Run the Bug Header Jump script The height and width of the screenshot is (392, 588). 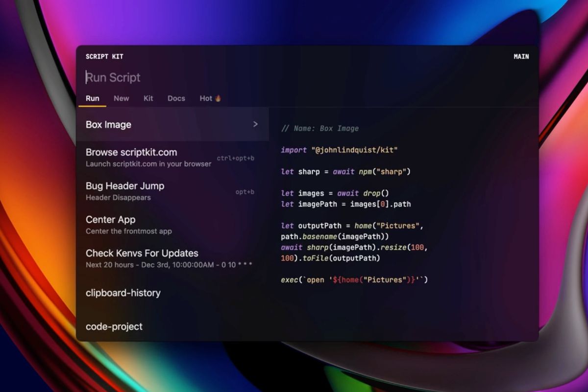point(124,186)
